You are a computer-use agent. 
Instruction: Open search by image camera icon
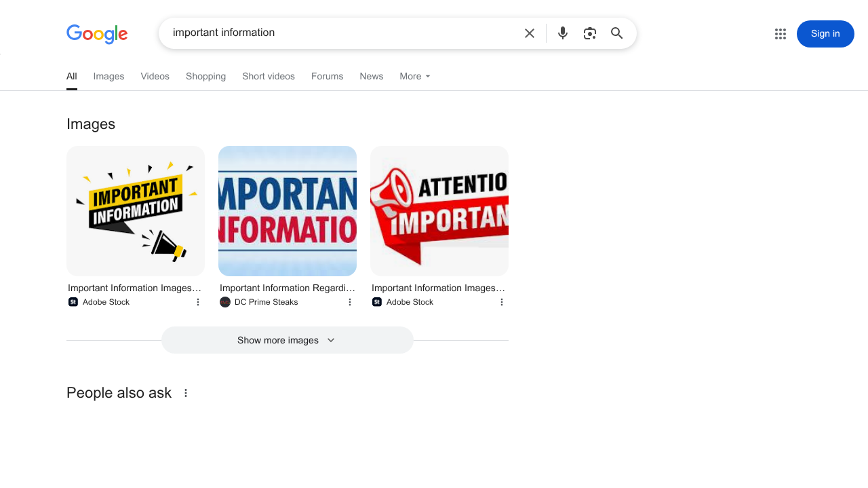point(590,33)
